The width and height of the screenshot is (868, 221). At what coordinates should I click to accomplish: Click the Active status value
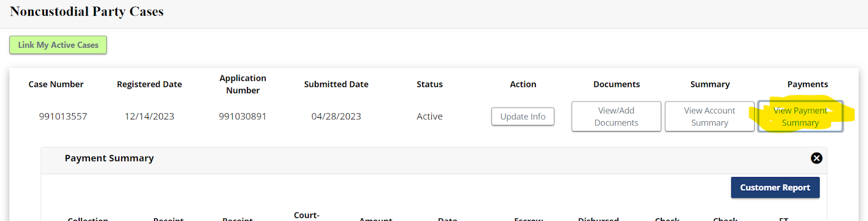[x=429, y=117]
